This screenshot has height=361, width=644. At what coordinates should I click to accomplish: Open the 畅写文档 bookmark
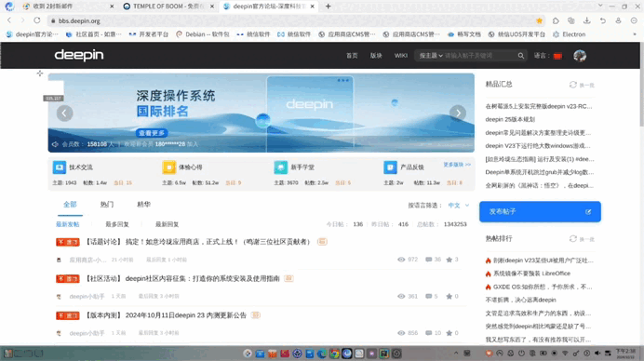pyautogui.click(x=464, y=34)
